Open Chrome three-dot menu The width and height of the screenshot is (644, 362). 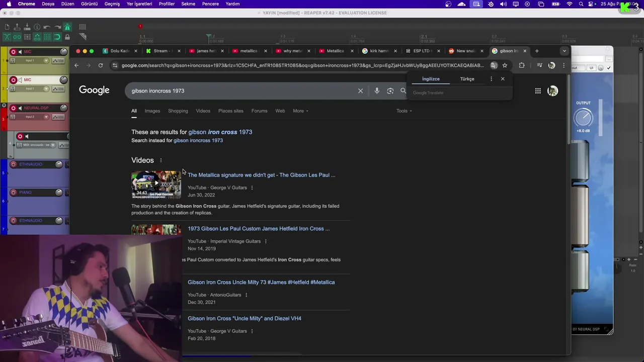pyautogui.click(x=563, y=65)
